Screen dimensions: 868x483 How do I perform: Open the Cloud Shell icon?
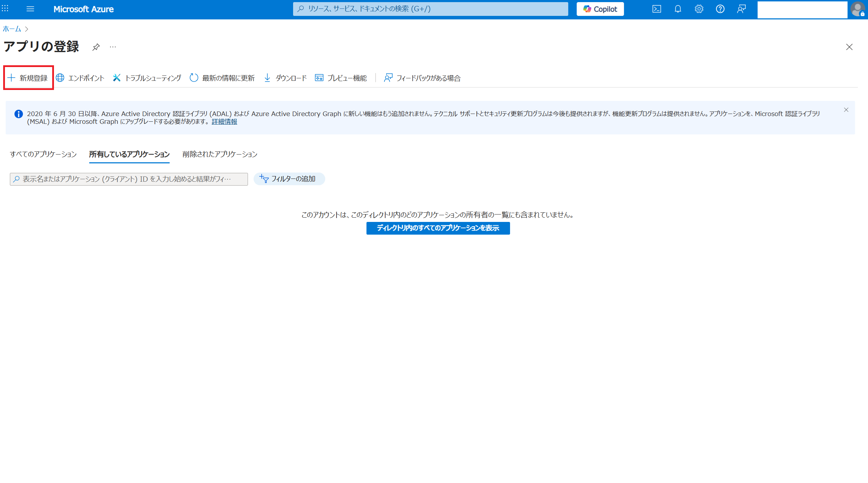pyautogui.click(x=656, y=9)
